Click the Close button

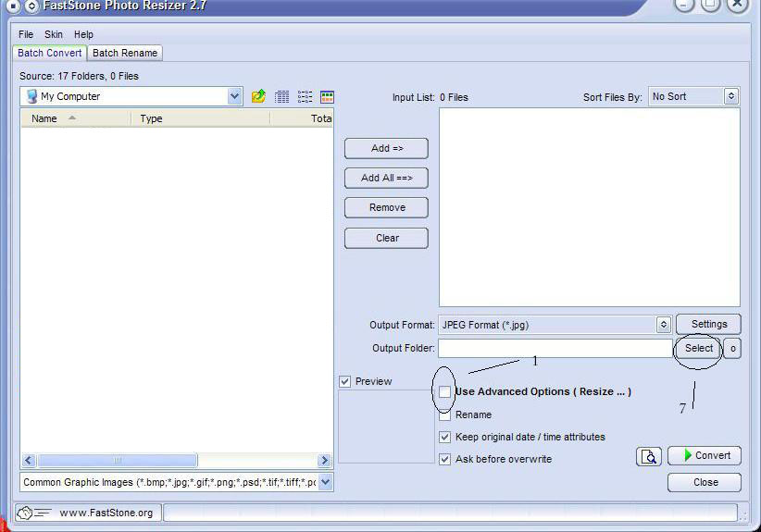tap(705, 483)
